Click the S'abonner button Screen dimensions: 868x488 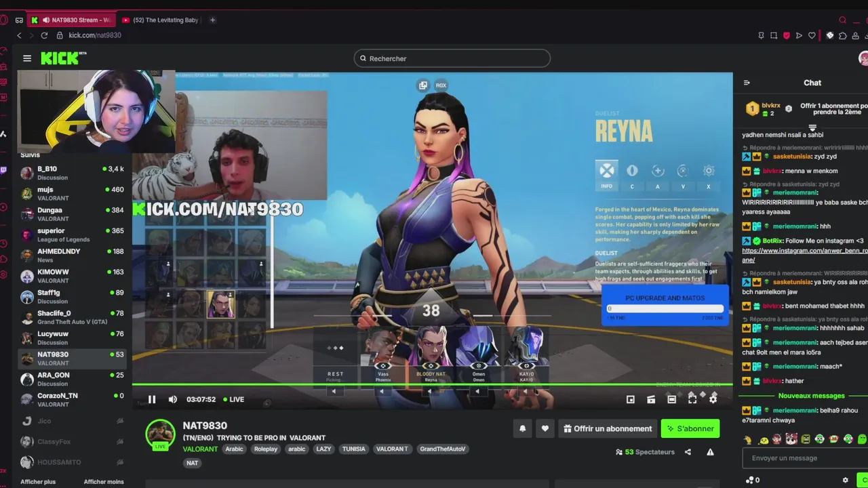click(x=690, y=428)
